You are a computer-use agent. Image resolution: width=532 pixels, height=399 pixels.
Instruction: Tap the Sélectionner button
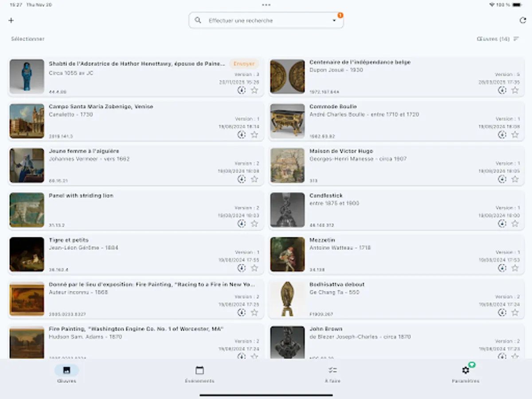[x=28, y=39]
